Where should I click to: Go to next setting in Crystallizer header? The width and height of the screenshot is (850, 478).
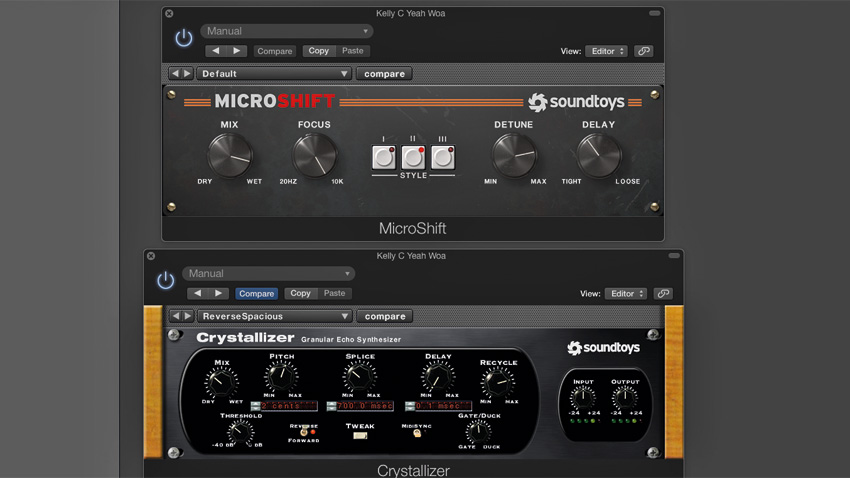[x=218, y=293]
